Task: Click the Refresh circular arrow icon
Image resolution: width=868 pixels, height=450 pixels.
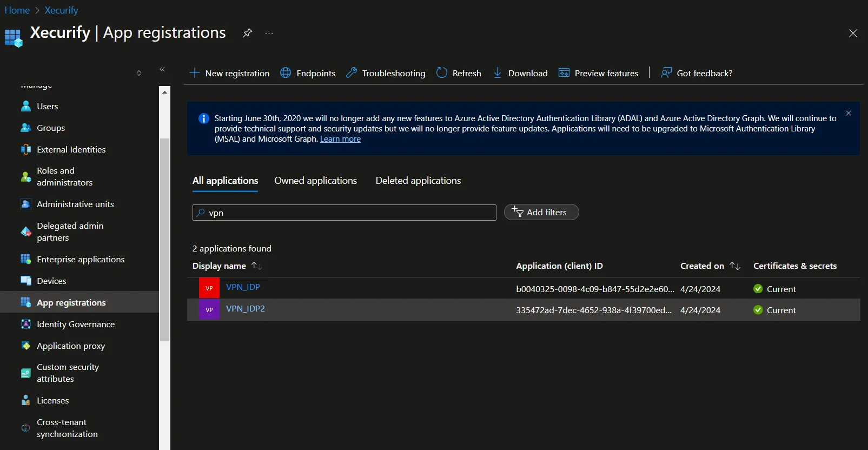Action: 442,72
